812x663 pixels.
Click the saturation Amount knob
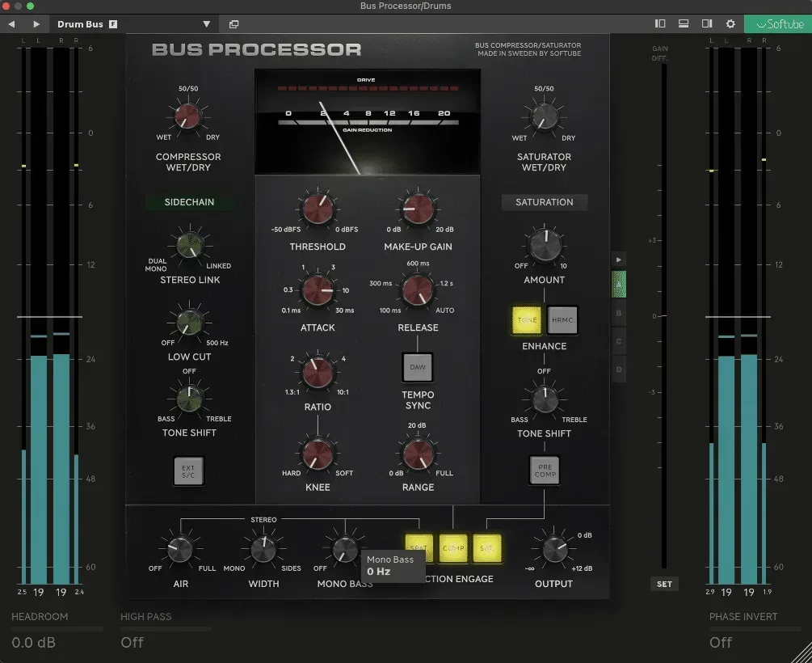[545, 245]
